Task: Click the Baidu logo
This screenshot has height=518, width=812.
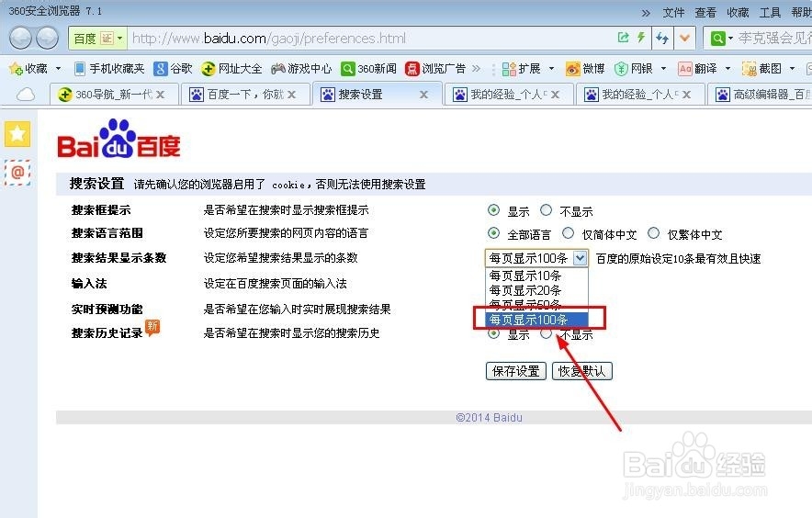Action: [118, 139]
